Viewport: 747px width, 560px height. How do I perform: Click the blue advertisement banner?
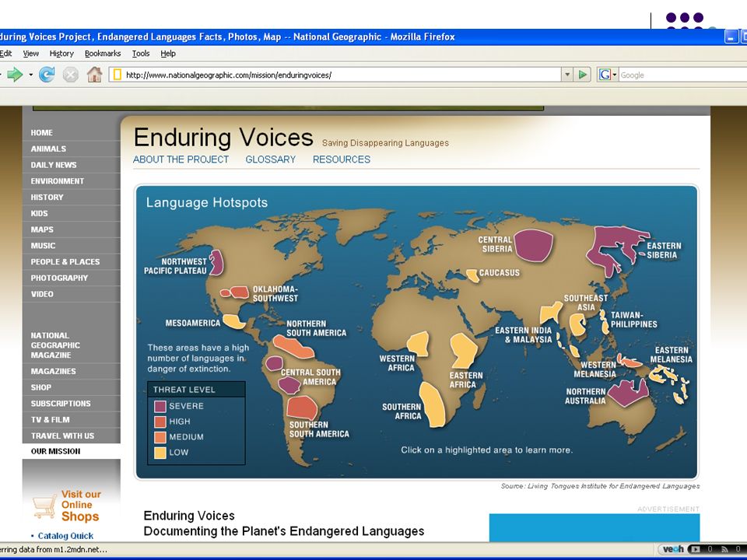[594, 527]
